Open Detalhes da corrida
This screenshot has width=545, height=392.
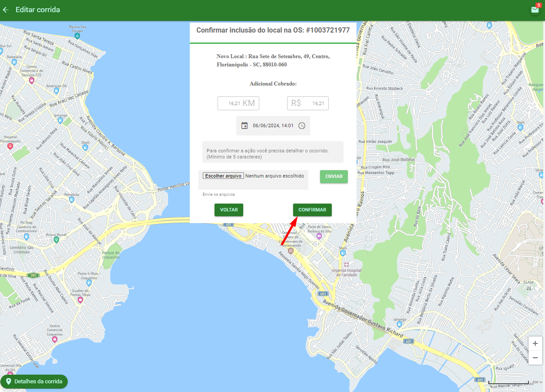pos(34,382)
